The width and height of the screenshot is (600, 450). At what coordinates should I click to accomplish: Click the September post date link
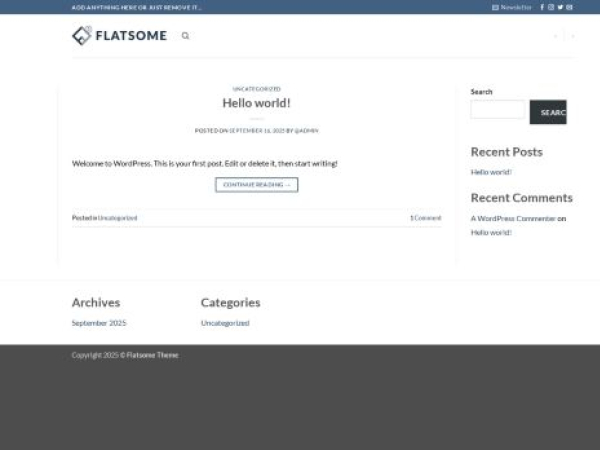tap(256, 131)
